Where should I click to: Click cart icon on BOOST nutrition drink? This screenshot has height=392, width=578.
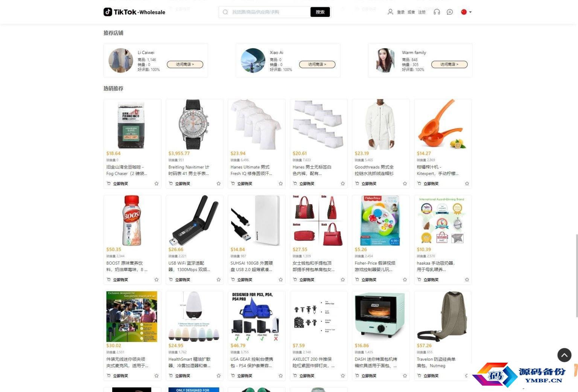pos(109,280)
